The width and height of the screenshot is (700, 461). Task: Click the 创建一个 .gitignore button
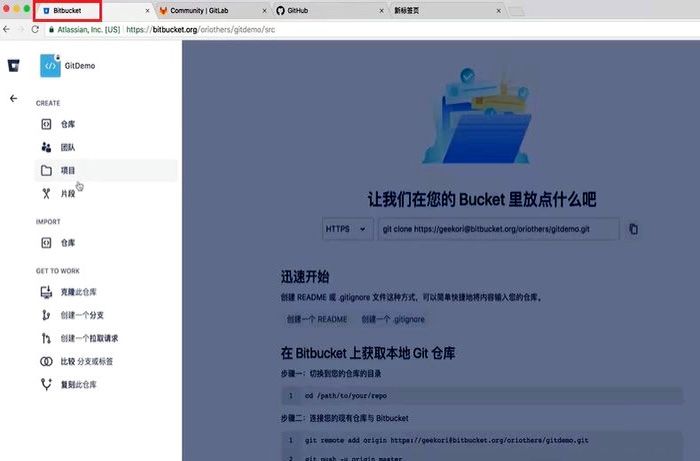393,320
